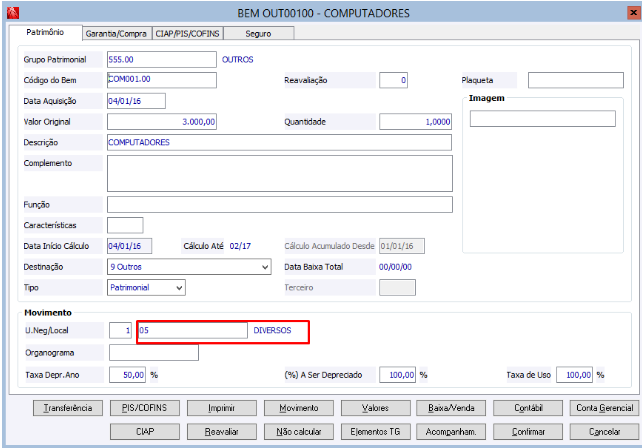Click the Cancelar button
Viewport: 642px width, 448px height.
604,432
